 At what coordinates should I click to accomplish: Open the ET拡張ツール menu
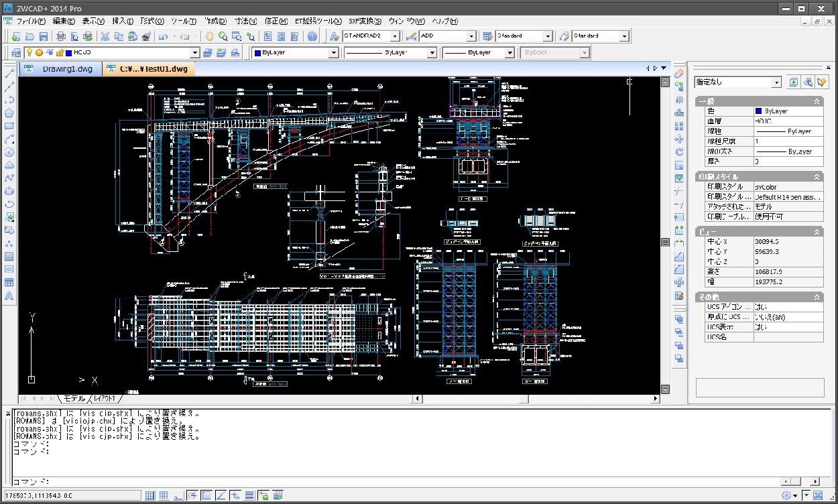[318, 21]
